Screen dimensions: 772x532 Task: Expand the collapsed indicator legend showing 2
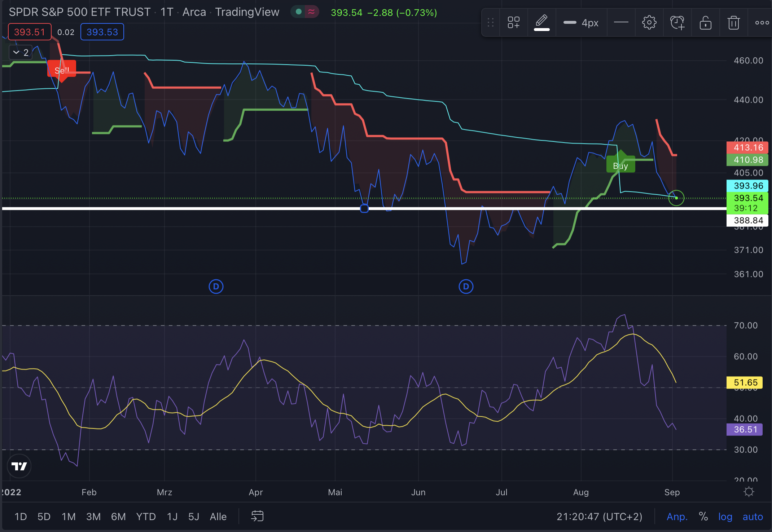(21, 53)
